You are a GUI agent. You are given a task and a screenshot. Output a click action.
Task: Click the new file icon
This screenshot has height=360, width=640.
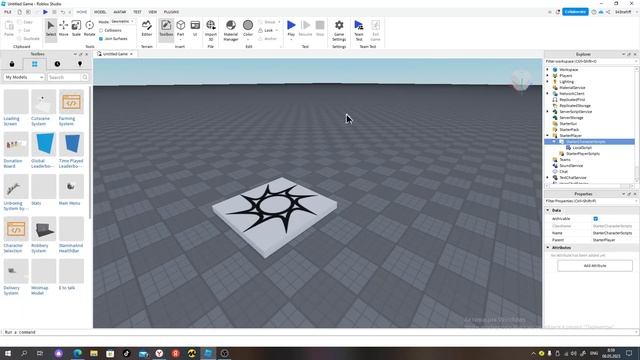(x=19, y=12)
